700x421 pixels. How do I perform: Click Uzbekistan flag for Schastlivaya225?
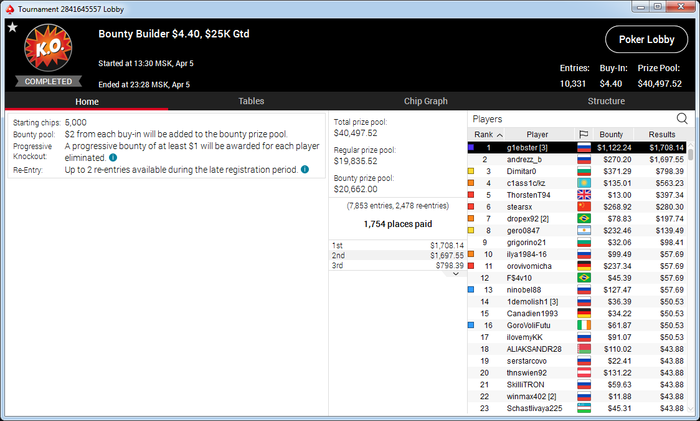click(x=583, y=408)
